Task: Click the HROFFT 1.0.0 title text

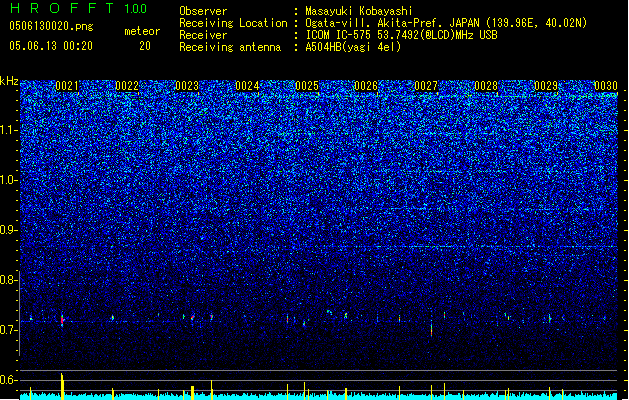Action: [x=79, y=8]
